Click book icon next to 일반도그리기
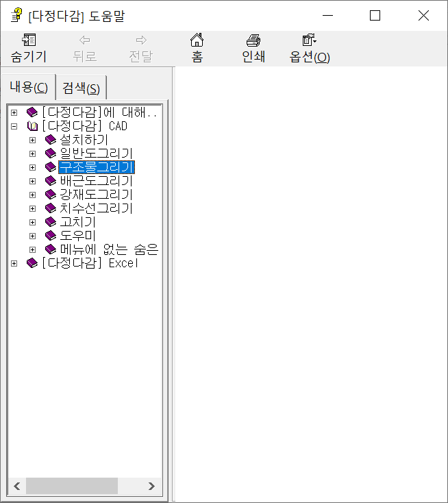This screenshot has width=448, height=503. click(51, 154)
